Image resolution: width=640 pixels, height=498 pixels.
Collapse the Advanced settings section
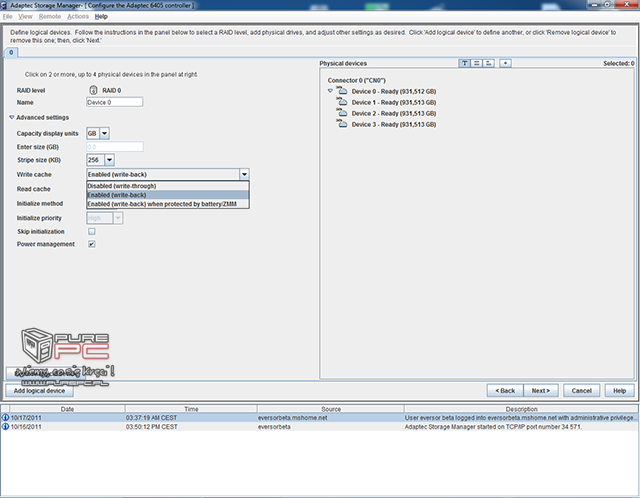[x=11, y=117]
